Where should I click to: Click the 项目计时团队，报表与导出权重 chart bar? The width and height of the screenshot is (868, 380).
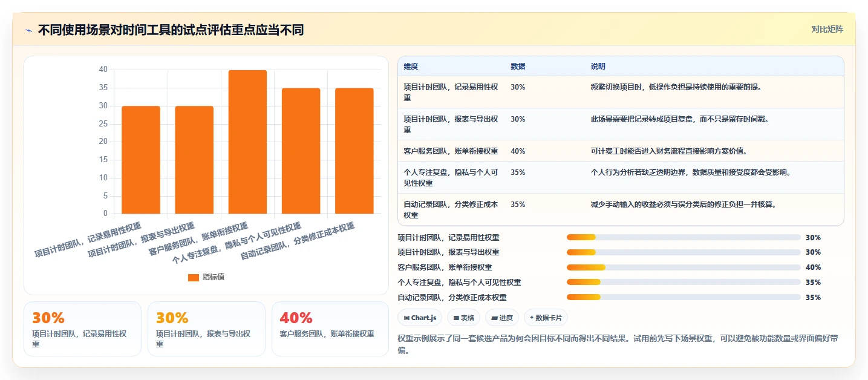click(x=194, y=160)
